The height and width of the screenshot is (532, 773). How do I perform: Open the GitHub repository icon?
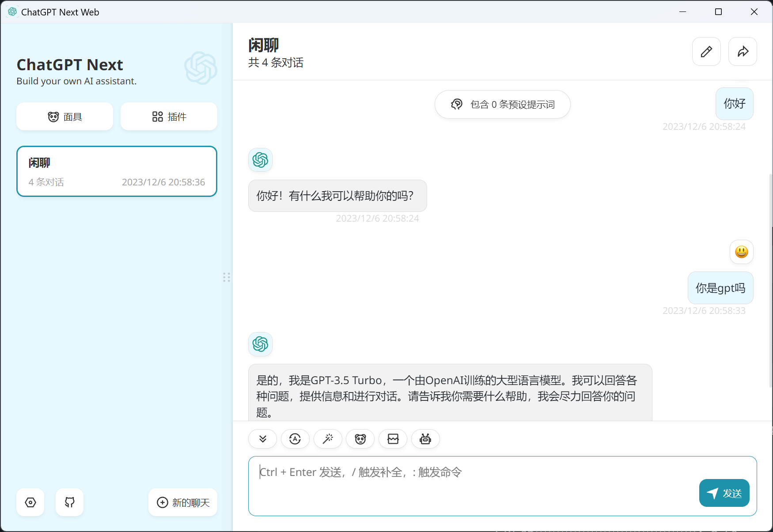coord(70,502)
